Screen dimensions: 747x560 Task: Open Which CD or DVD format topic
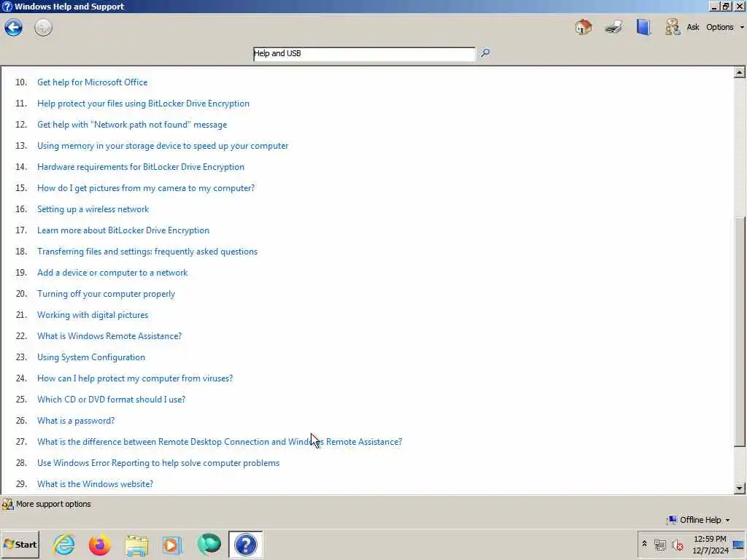coord(111,400)
